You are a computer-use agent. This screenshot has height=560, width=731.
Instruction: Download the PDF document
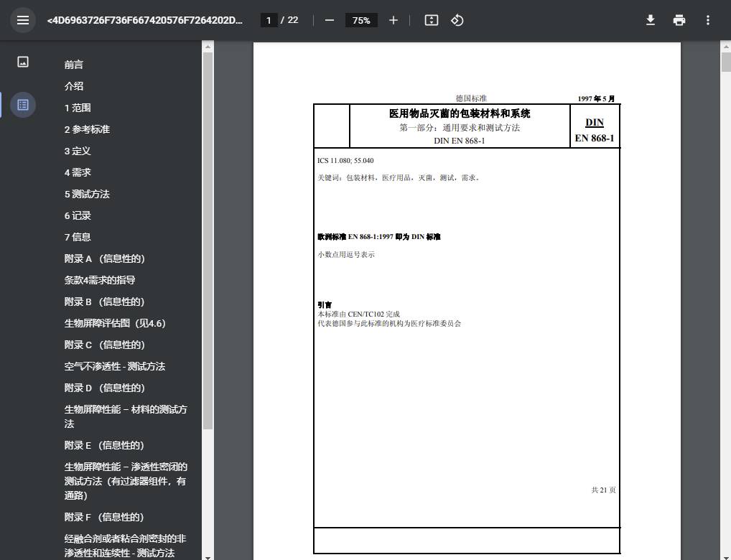650,20
